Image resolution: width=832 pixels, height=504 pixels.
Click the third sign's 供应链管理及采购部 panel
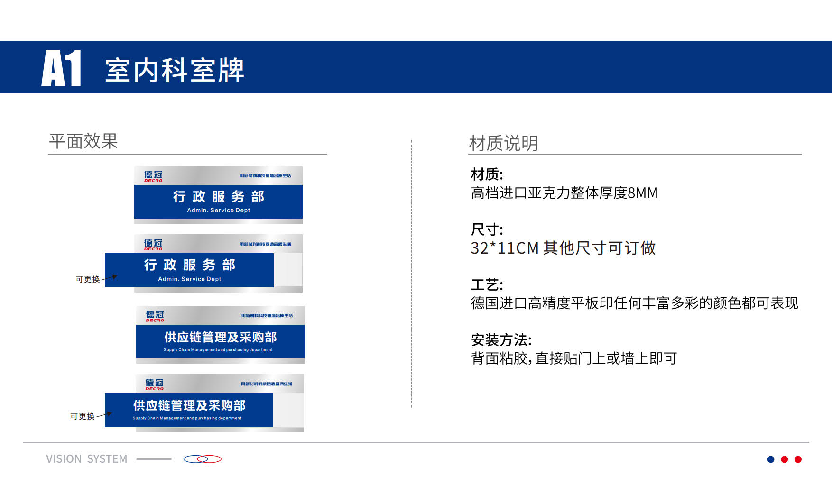point(220,341)
